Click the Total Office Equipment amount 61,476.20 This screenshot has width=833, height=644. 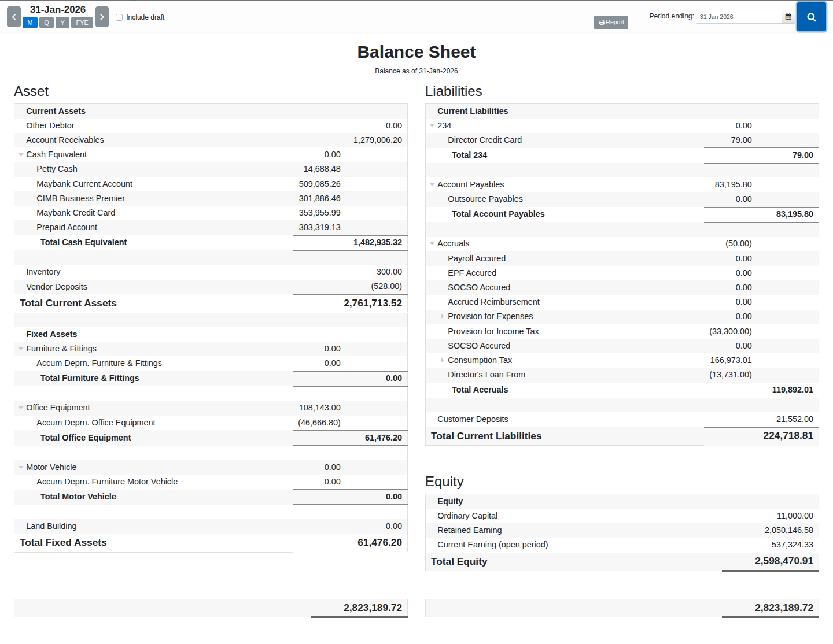click(384, 438)
